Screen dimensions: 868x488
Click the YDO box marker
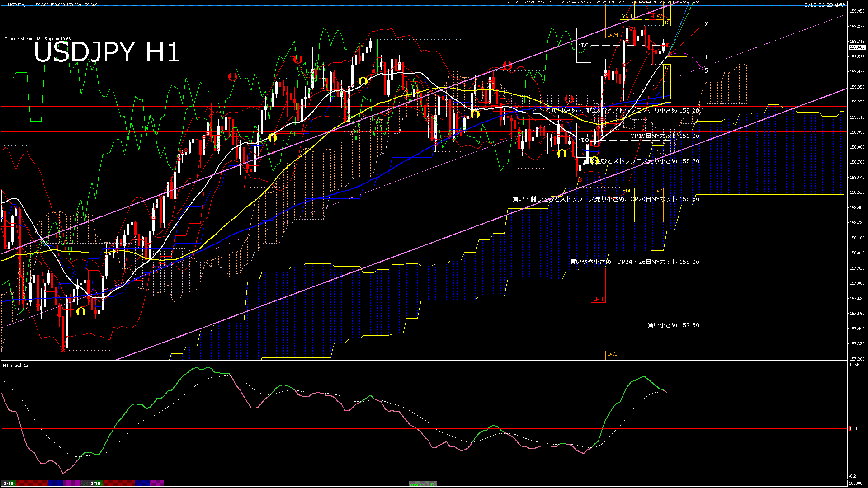[584, 140]
